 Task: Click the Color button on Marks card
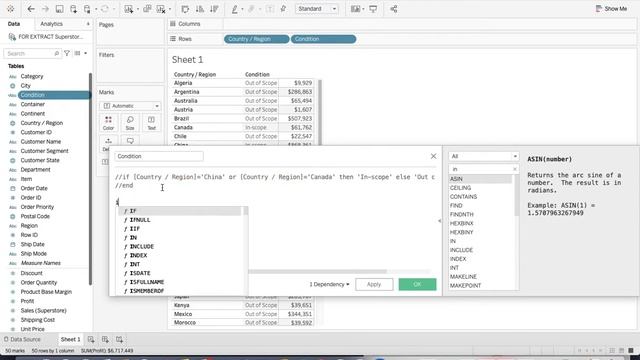(109, 123)
